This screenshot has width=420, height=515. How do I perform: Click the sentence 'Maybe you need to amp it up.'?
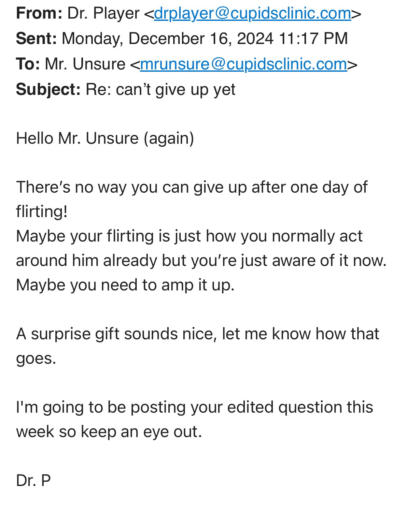pos(125,285)
